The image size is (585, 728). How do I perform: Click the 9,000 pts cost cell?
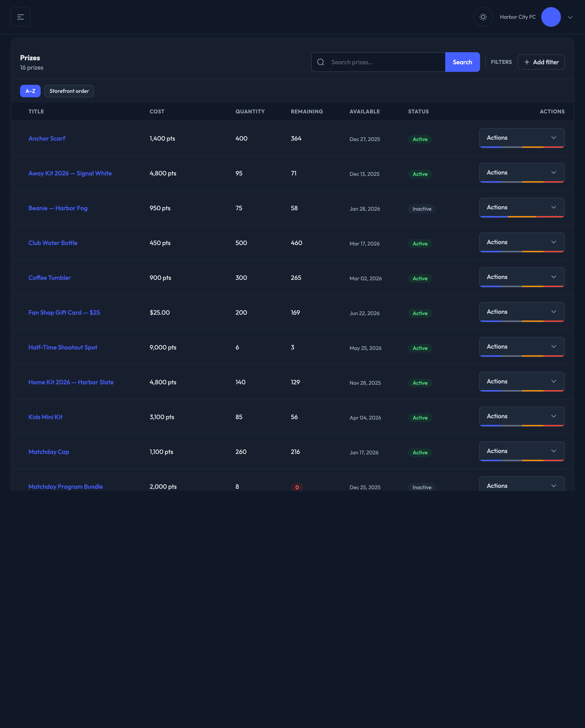point(163,347)
